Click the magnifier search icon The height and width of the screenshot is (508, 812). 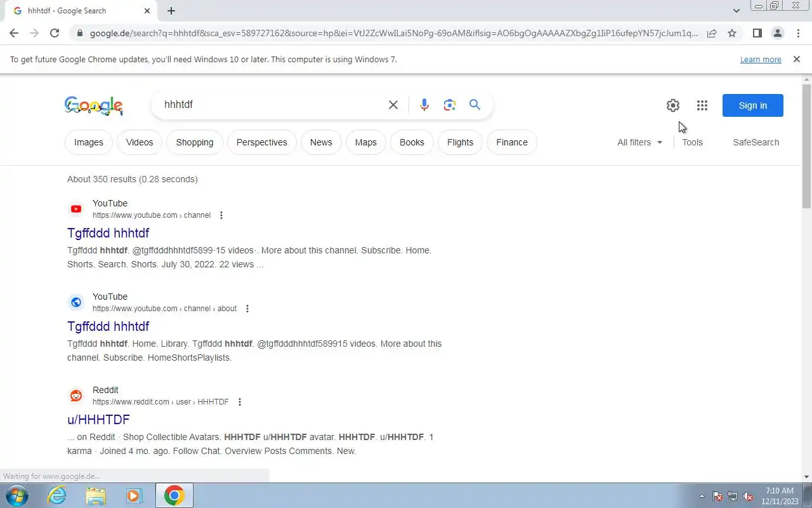[x=475, y=105]
